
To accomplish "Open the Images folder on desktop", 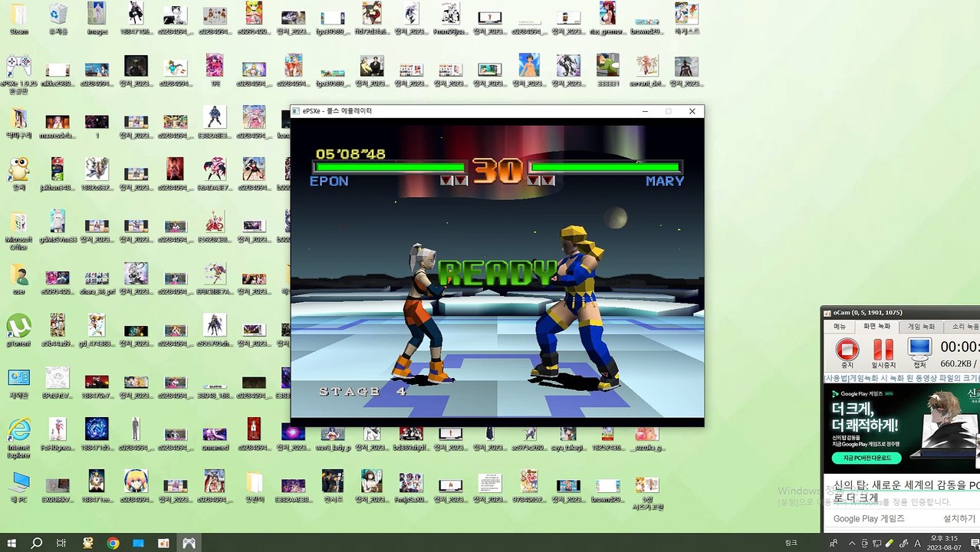I will 97,18.
